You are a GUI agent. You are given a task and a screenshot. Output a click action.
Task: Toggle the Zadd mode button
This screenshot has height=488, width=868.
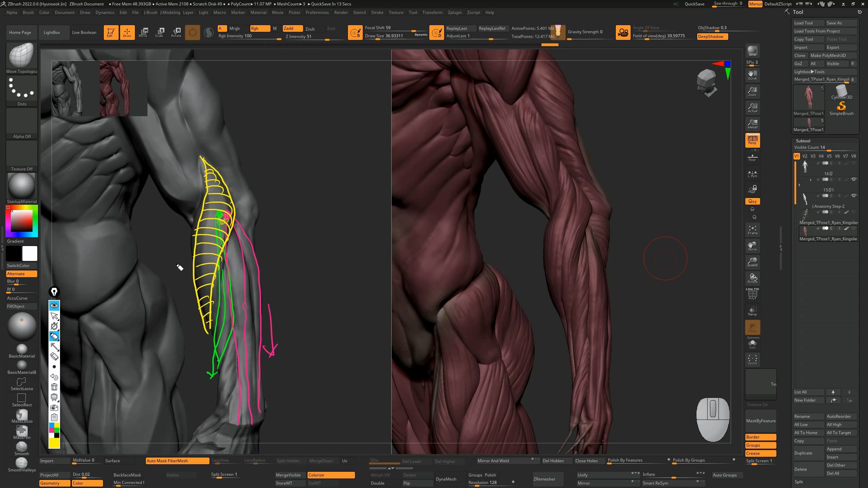[292, 28]
